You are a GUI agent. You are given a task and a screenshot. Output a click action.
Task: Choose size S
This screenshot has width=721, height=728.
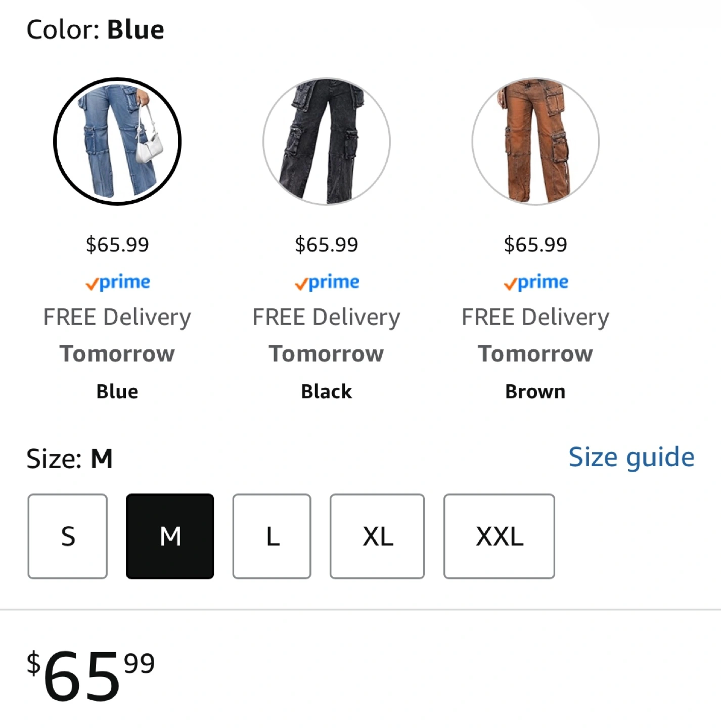click(x=68, y=536)
